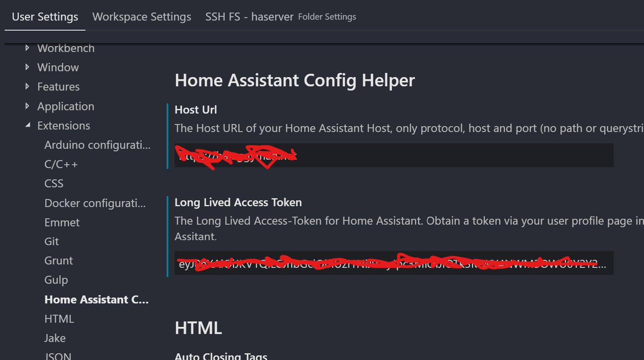644x360 pixels.
Task: Select Home Assistant Config Helper settings
Action: click(96, 299)
